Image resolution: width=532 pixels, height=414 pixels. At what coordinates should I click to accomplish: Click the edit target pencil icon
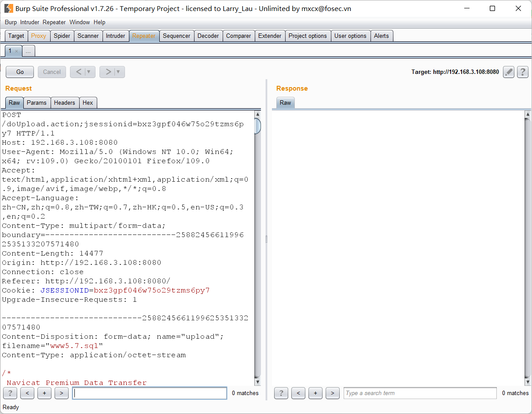click(x=509, y=72)
